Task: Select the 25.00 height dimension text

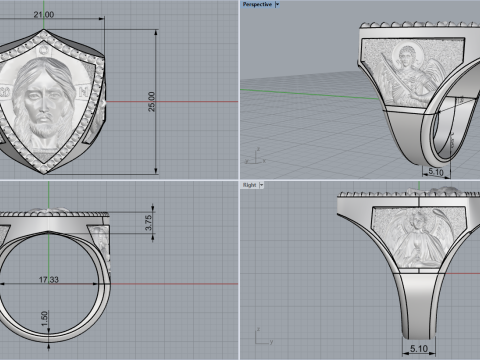Action: (x=152, y=102)
